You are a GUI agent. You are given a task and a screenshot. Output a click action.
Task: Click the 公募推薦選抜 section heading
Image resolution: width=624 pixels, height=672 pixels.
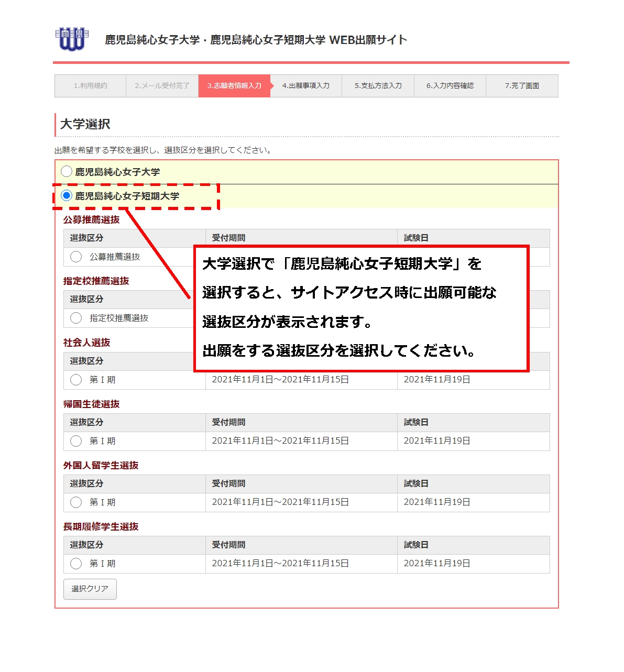(x=92, y=220)
